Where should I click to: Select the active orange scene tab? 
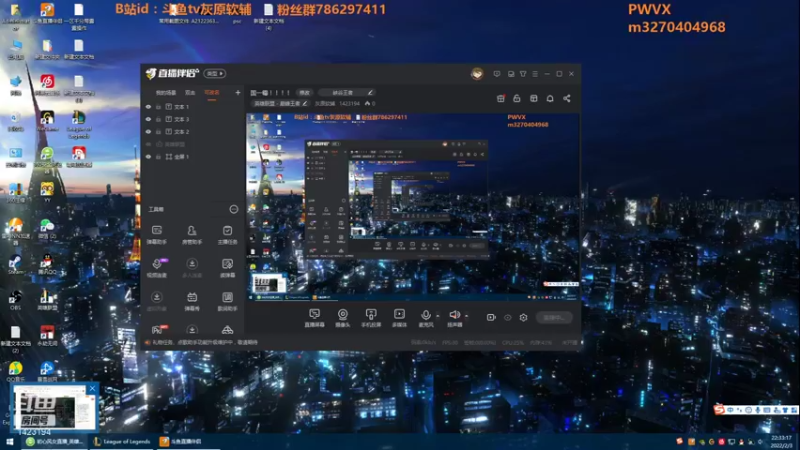pyautogui.click(x=212, y=93)
